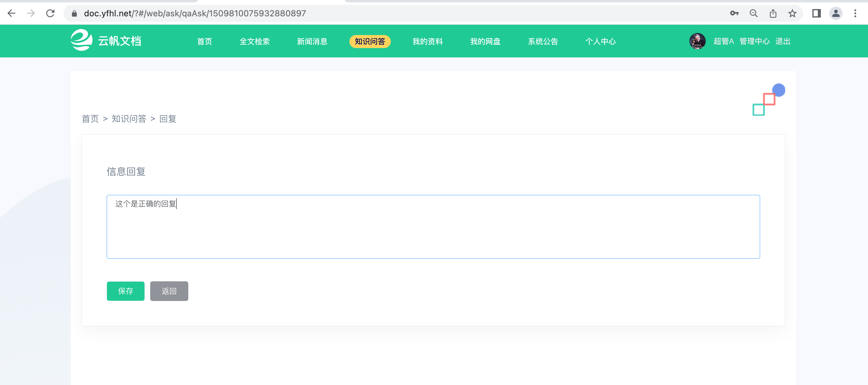
Task: Open the saved passwords key icon
Action: [x=734, y=14]
